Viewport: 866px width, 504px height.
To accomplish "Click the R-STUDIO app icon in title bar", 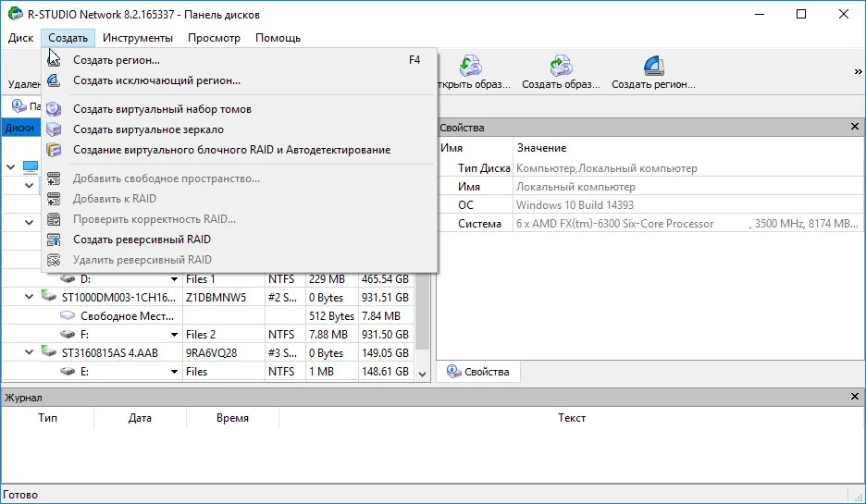I will coord(16,14).
